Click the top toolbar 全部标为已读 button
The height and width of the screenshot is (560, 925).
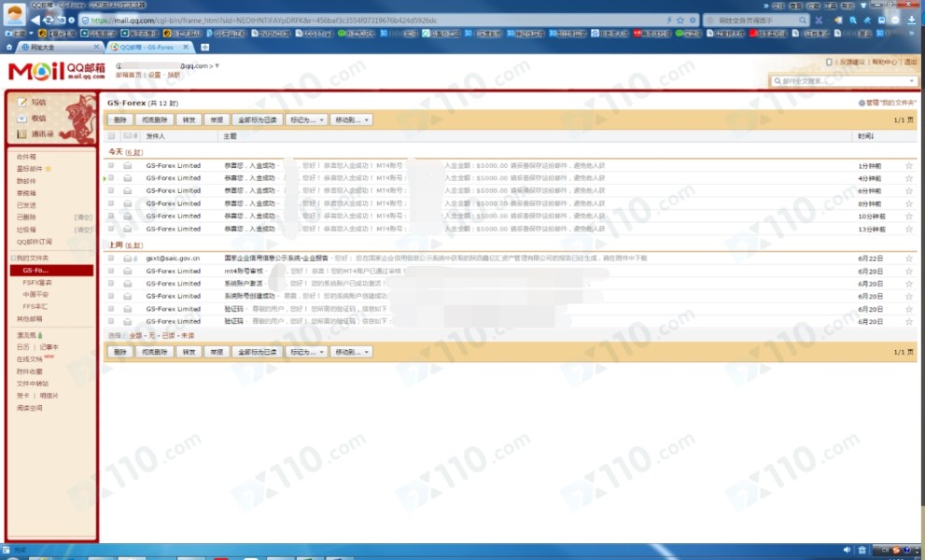tap(258, 119)
